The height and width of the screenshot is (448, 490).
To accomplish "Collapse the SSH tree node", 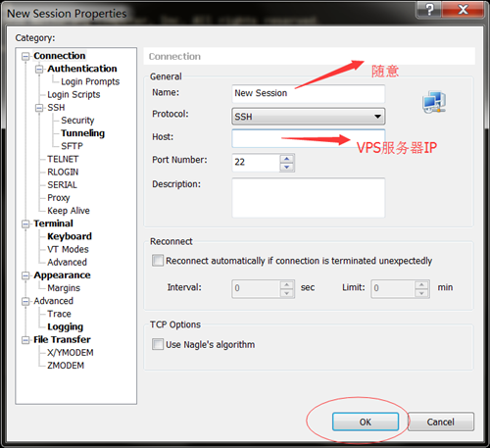I will (x=39, y=108).
